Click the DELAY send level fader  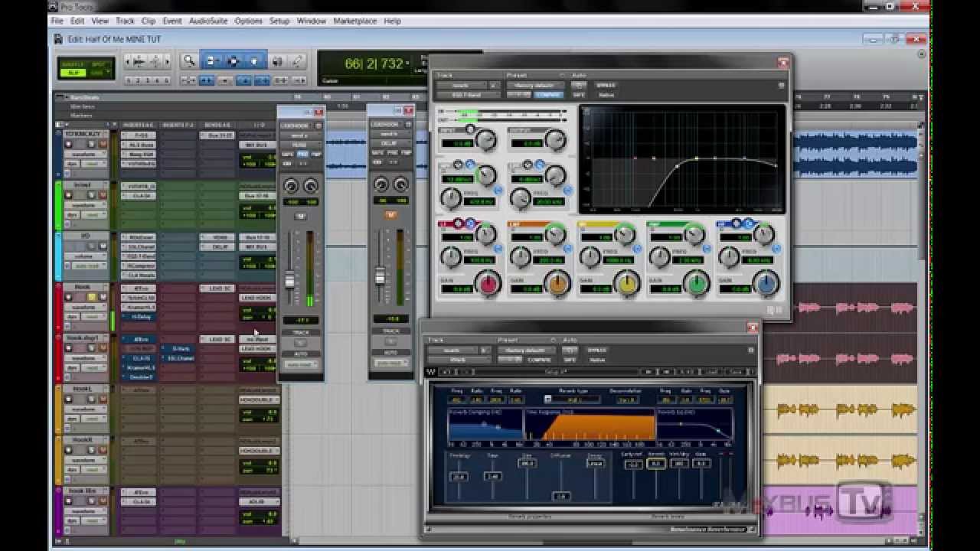coord(380,276)
